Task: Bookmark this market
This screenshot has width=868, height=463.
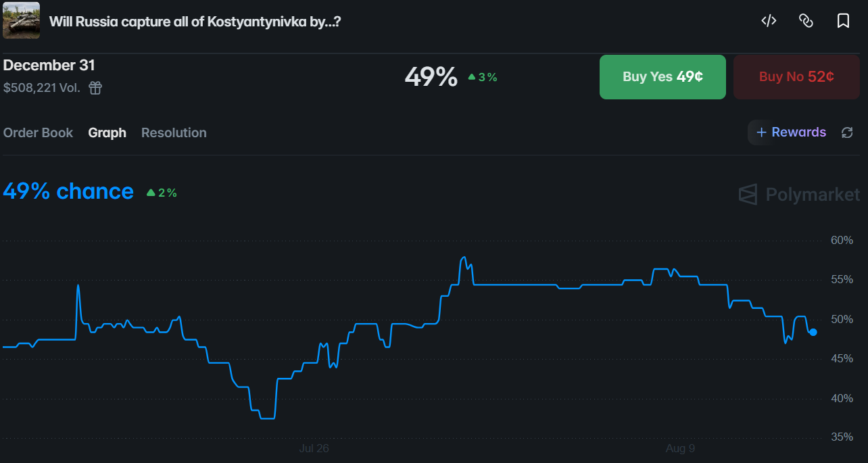Action: [x=843, y=20]
